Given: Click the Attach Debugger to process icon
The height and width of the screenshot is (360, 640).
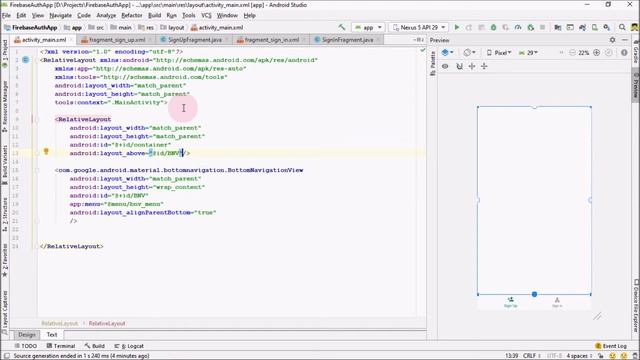Looking at the screenshot, I should click(x=531, y=27).
